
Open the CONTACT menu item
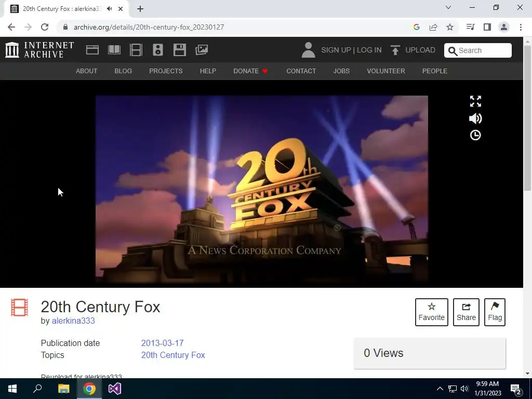(x=301, y=71)
